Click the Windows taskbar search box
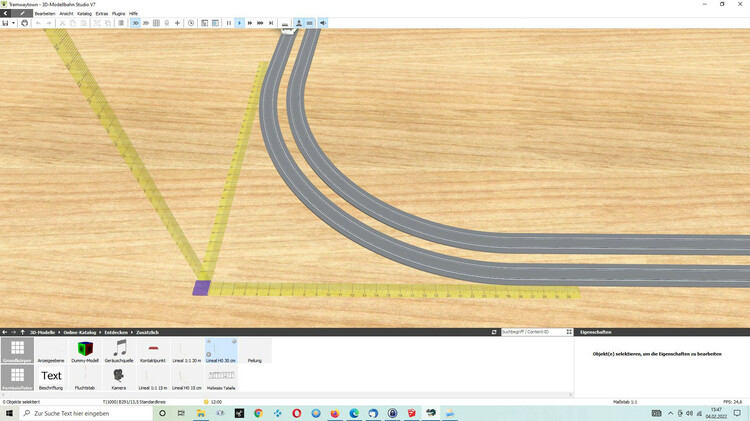750x421 pixels. [86, 413]
